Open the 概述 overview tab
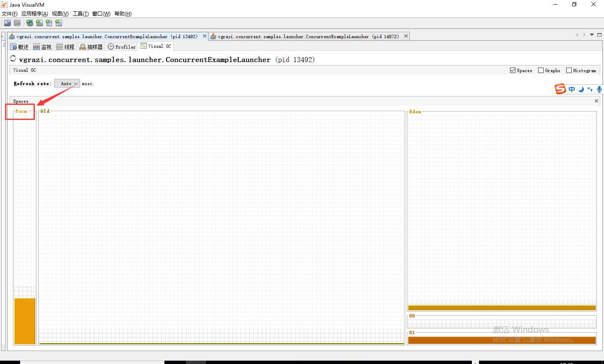The image size is (604, 364). click(20, 47)
